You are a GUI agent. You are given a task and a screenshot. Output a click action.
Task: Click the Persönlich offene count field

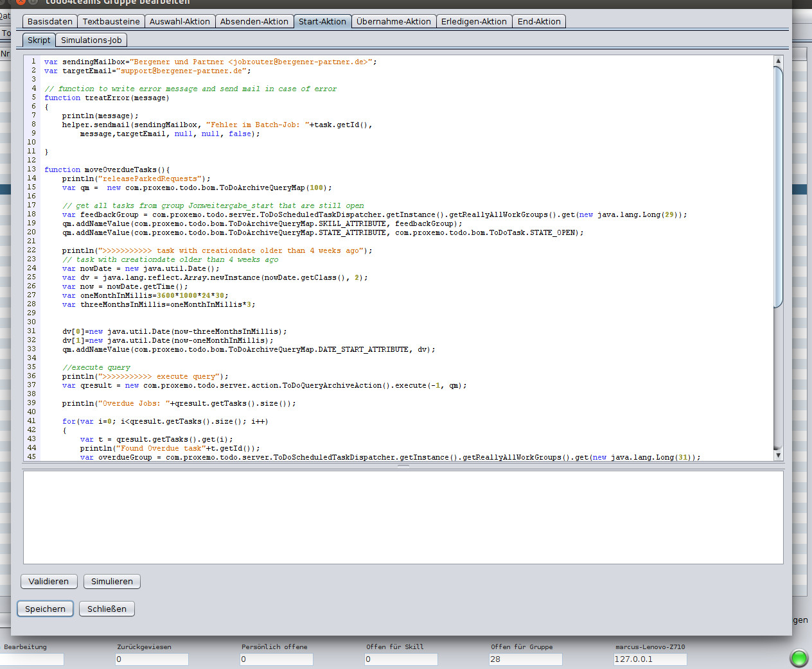[x=276, y=659]
